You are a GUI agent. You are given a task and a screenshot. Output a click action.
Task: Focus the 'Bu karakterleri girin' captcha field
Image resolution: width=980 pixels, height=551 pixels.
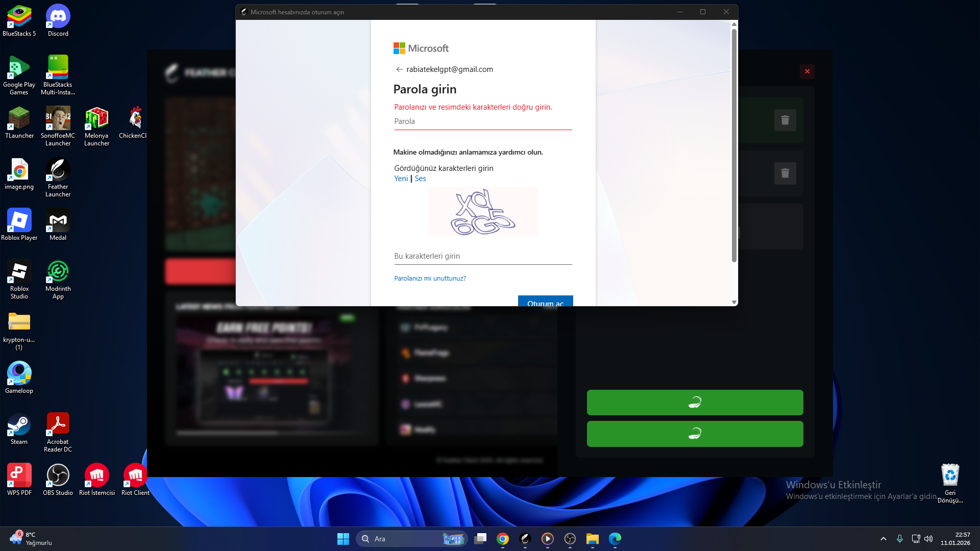pos(483,256)
